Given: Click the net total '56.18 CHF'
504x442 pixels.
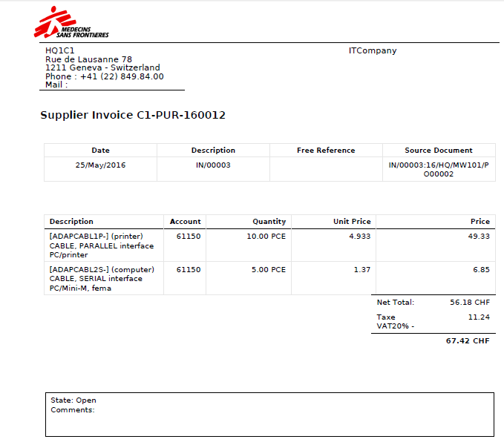Looking at the screenshot, I should click(x=470, y=303).
